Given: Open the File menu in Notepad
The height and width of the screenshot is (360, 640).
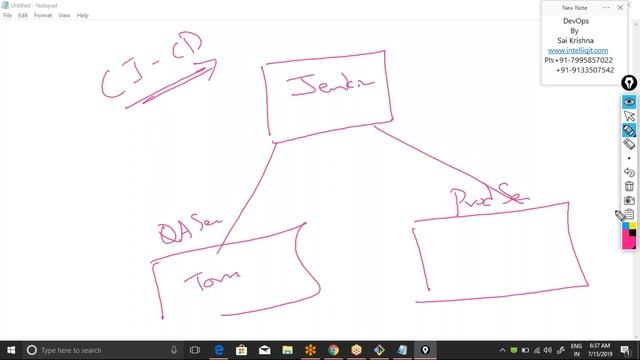Looking at the screenshot, I should (7, 15).
